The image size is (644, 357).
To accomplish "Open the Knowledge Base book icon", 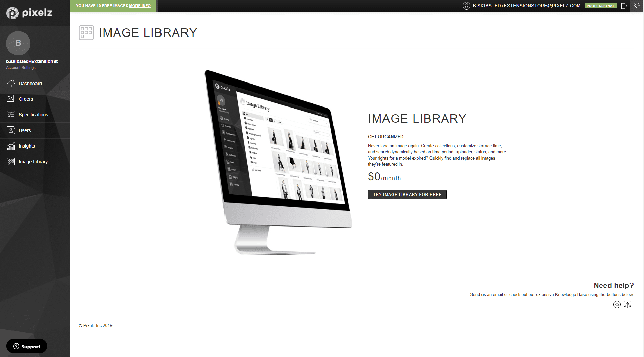I will click(628, 305).
